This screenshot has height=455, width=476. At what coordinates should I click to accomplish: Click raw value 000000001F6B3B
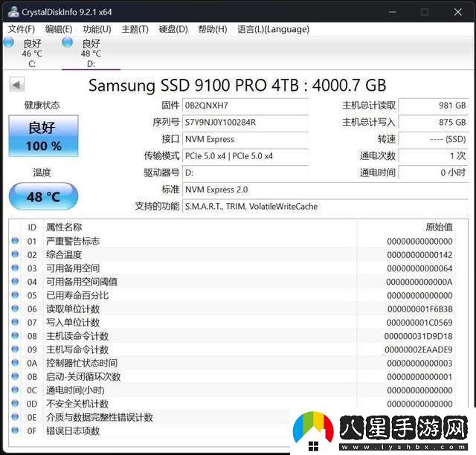click(419, 309)
